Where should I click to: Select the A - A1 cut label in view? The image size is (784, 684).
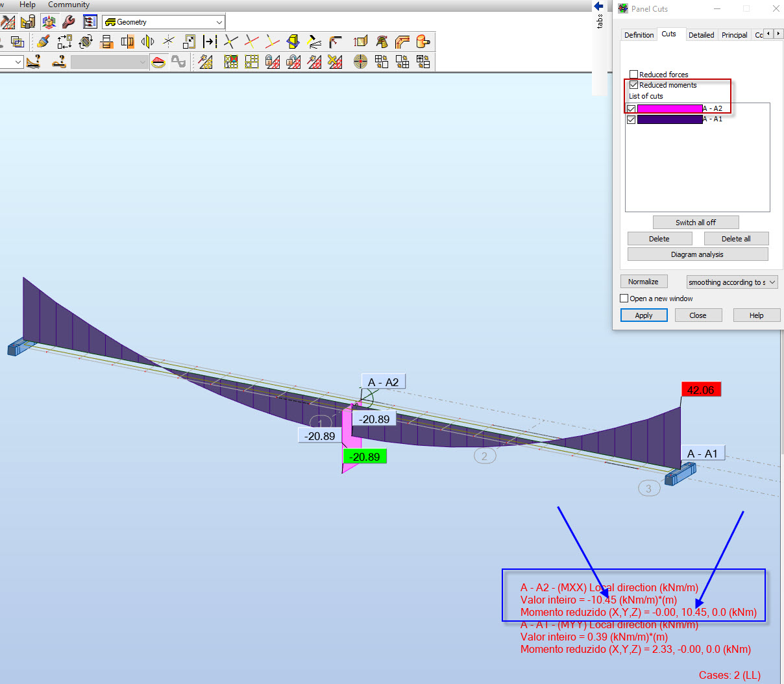[x=702, y=454]
